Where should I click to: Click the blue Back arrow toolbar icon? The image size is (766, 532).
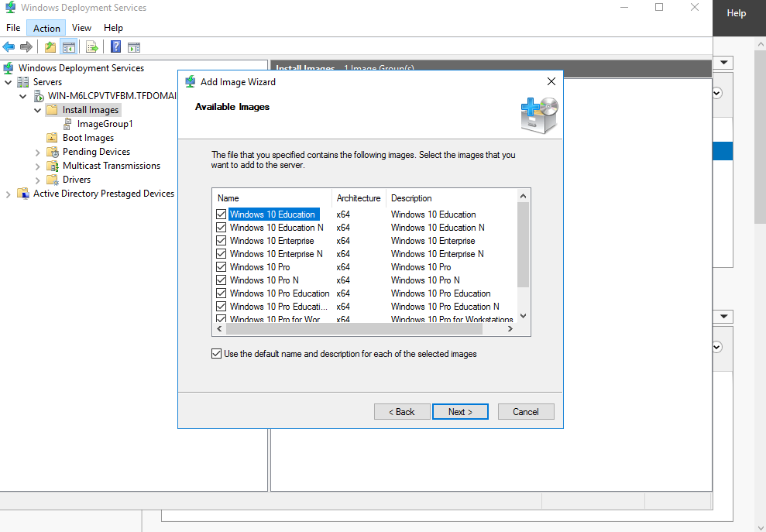tap(9, 47)
